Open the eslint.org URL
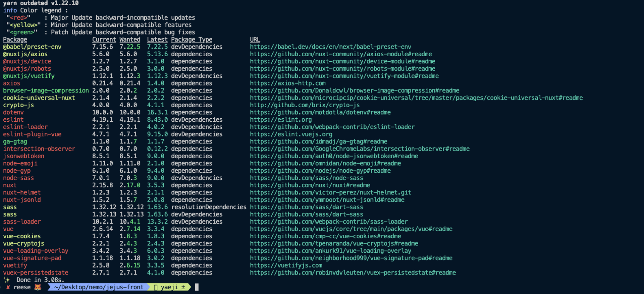 tap(281, 120)
